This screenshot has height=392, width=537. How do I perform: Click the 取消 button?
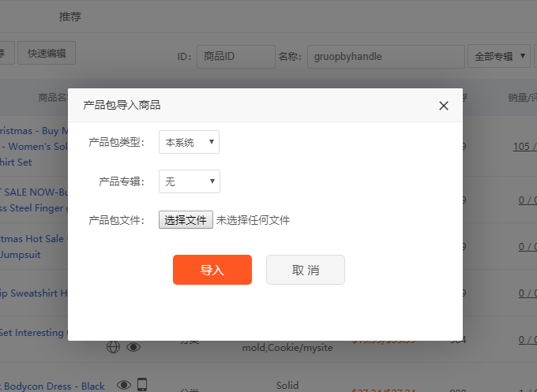point(306,270)
